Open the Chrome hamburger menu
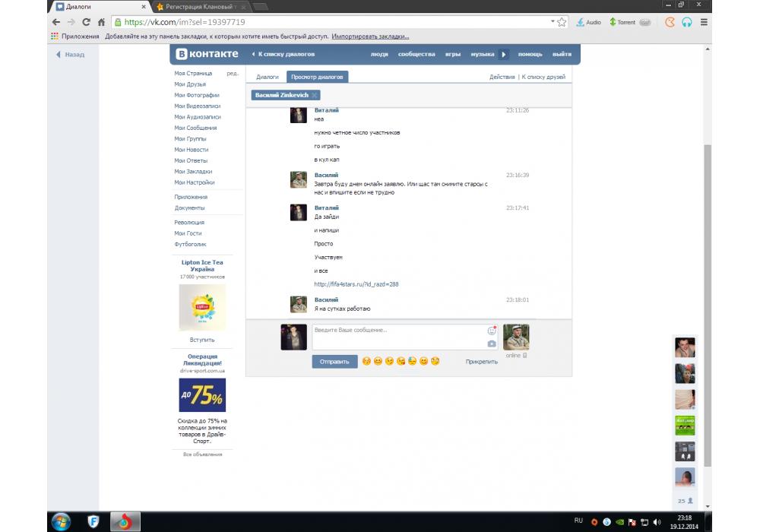Screen dimensions: 760x532 click(704, 22)
